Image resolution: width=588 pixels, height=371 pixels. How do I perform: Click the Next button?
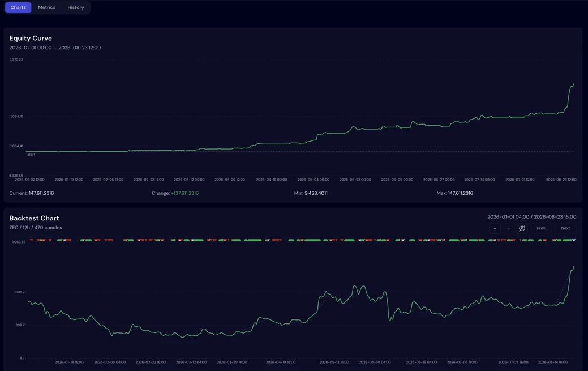coord(565,228)
